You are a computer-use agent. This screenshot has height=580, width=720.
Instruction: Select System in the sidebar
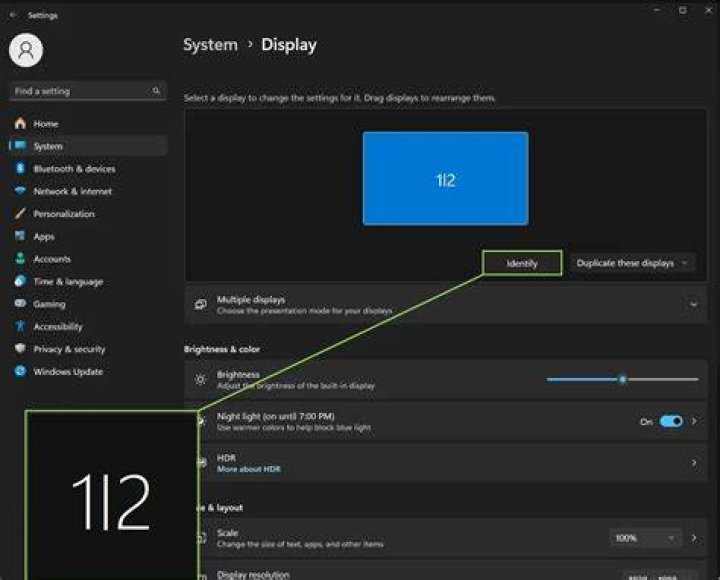(87, 146)
